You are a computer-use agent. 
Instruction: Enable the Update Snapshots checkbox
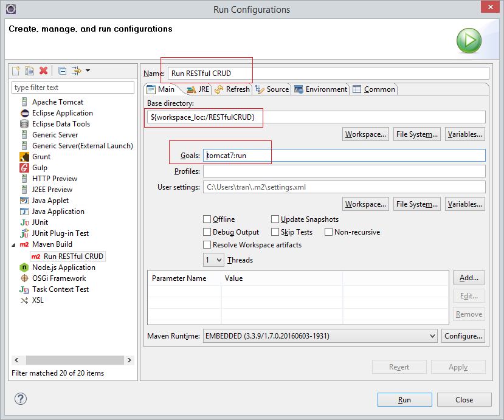[x=275, y=219]
